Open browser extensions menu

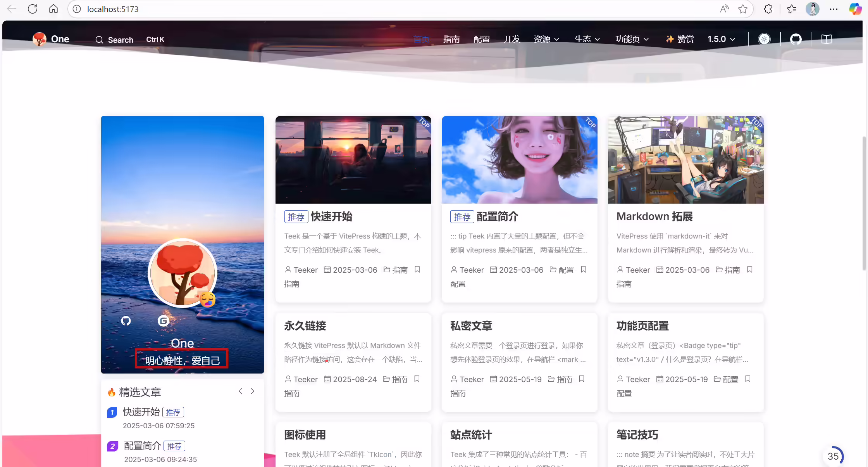click(768, 9)
